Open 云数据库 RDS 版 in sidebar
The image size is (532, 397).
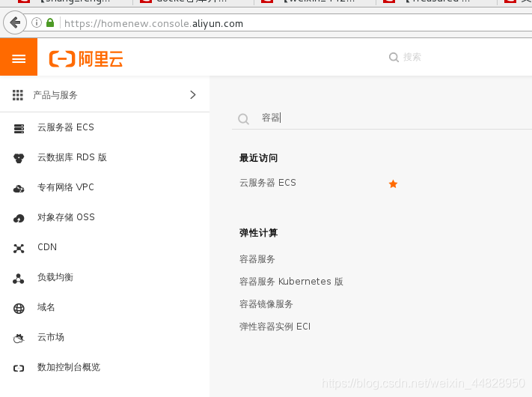(72, 157)
